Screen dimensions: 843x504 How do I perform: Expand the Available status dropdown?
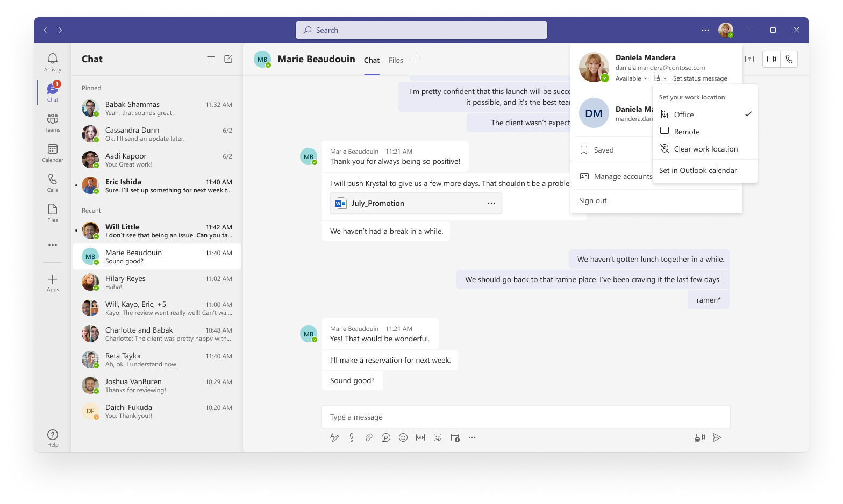tap(632, 78)
